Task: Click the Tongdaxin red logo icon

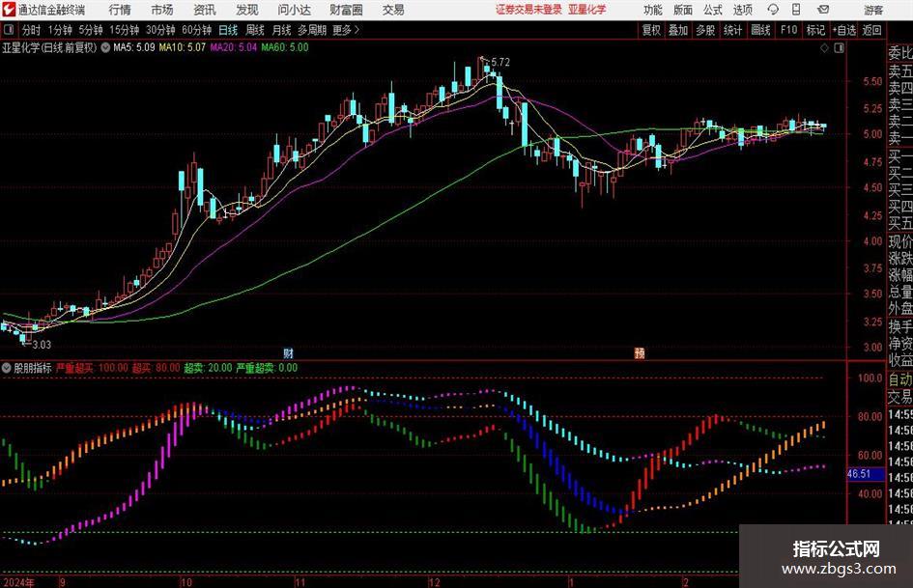Action: 9,10
